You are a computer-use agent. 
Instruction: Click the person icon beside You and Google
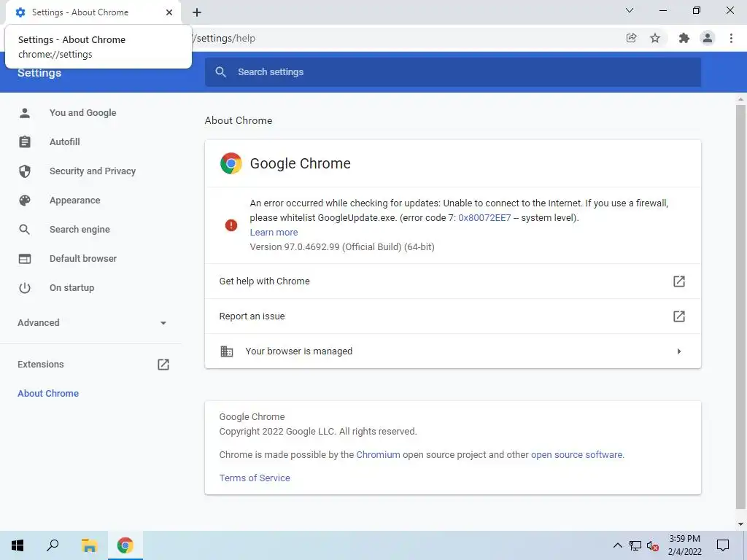click(x=25, y=113)
